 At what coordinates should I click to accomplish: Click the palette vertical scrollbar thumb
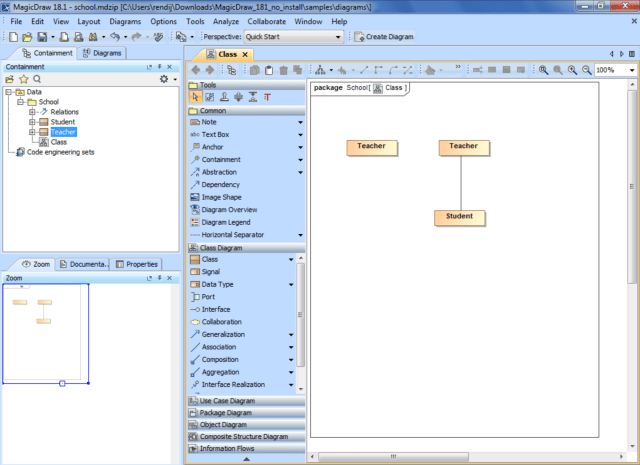point(300,314)
